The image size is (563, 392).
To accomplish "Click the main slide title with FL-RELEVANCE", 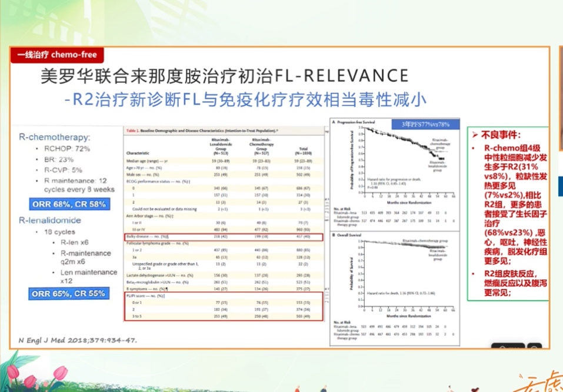I will click(224, 75).
